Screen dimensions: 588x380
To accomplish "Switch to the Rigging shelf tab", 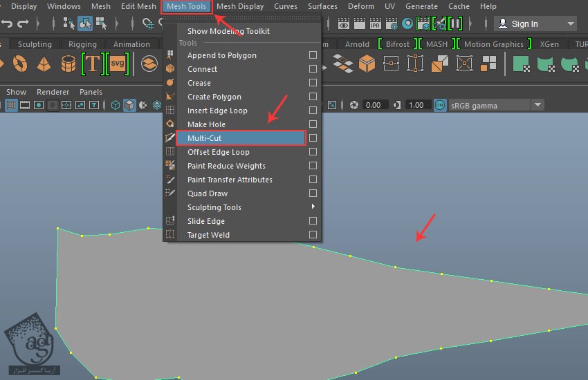I will (x=82, y=44).
